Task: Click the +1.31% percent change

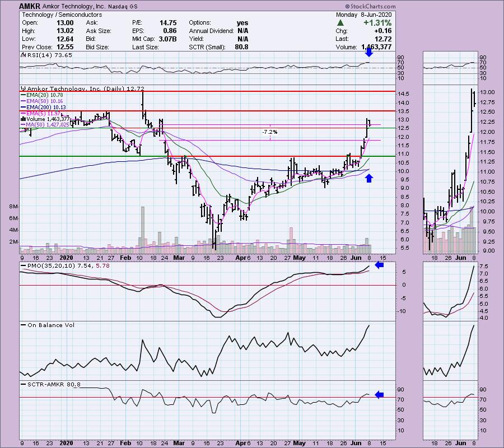Action: pyautogui.click(x=377, y=23)
